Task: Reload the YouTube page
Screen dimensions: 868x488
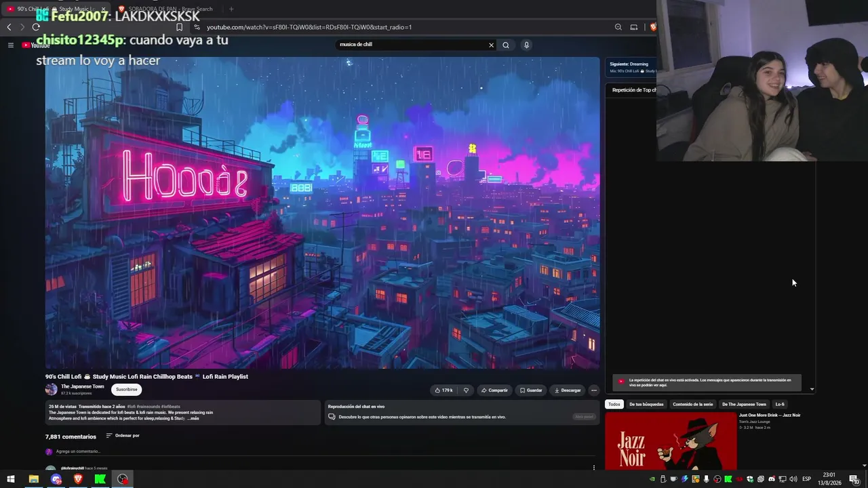Action: pyautogui.click(x=36, y=27)
